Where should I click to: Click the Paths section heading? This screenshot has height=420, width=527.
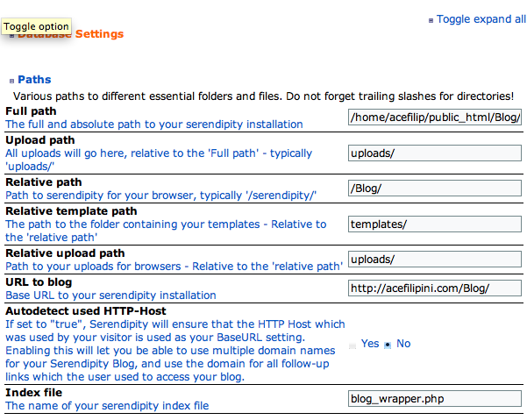click(34, 79)
